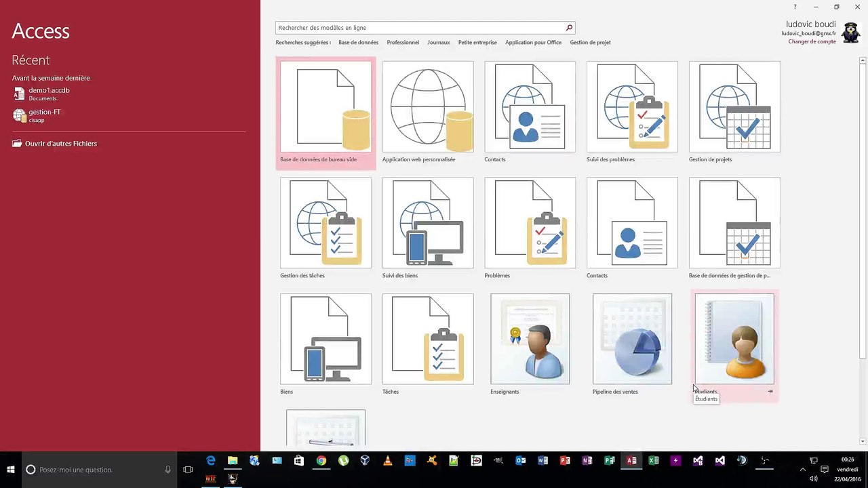Image resolution: width=868 pixels, height=488 pixels.
Task: Open Publisher from taskbar
Action: click(x=609, y=461)
